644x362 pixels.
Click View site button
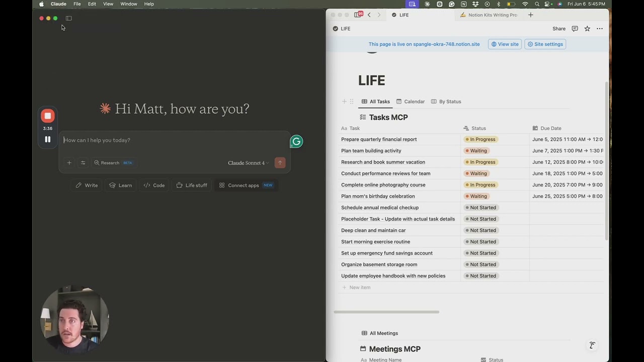click(x=505, y=44)
